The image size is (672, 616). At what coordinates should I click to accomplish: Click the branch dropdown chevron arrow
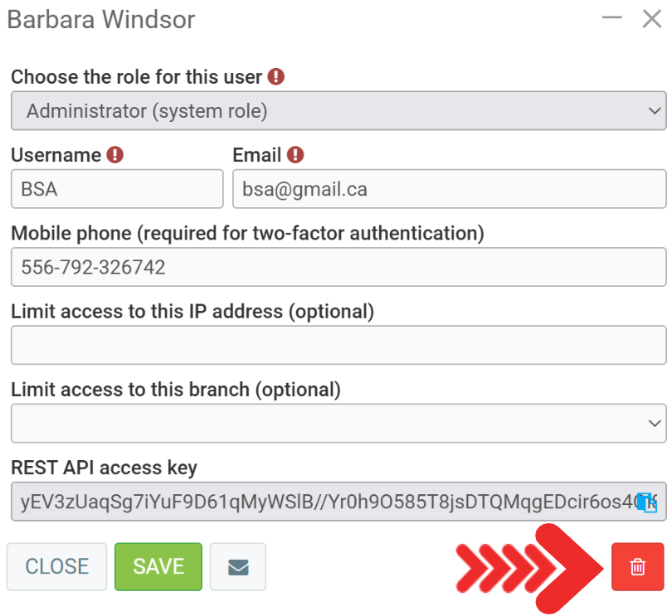point(655,423)
